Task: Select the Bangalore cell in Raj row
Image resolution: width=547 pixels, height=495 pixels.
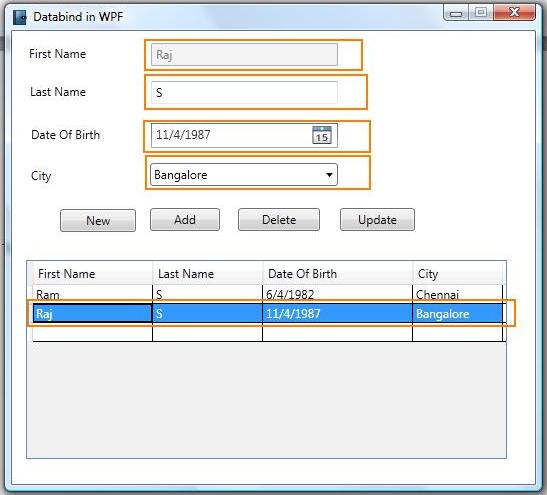Action: coord(457,313)
